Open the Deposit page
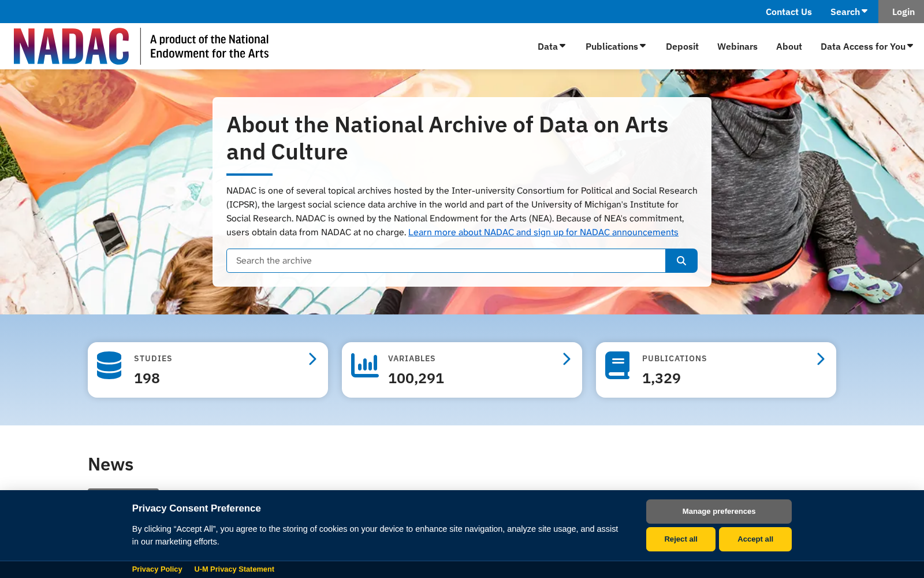Image resolution: width=924 pixels, height=578 pixels. (682, 46)
